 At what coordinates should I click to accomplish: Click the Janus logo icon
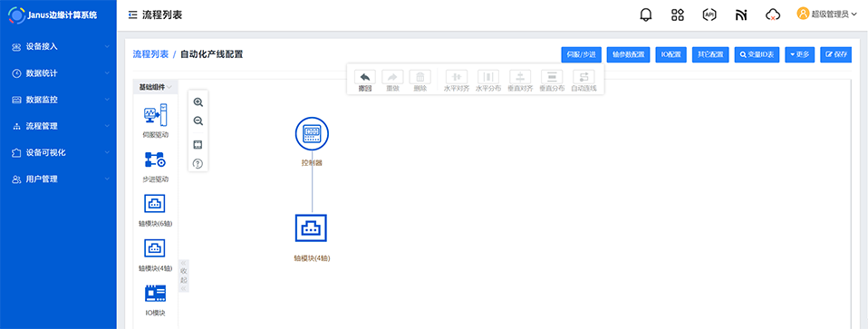pos(16,15)
